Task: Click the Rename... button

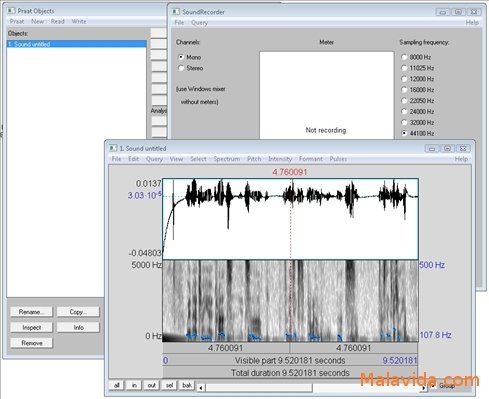Action: (x=31, y=312)
